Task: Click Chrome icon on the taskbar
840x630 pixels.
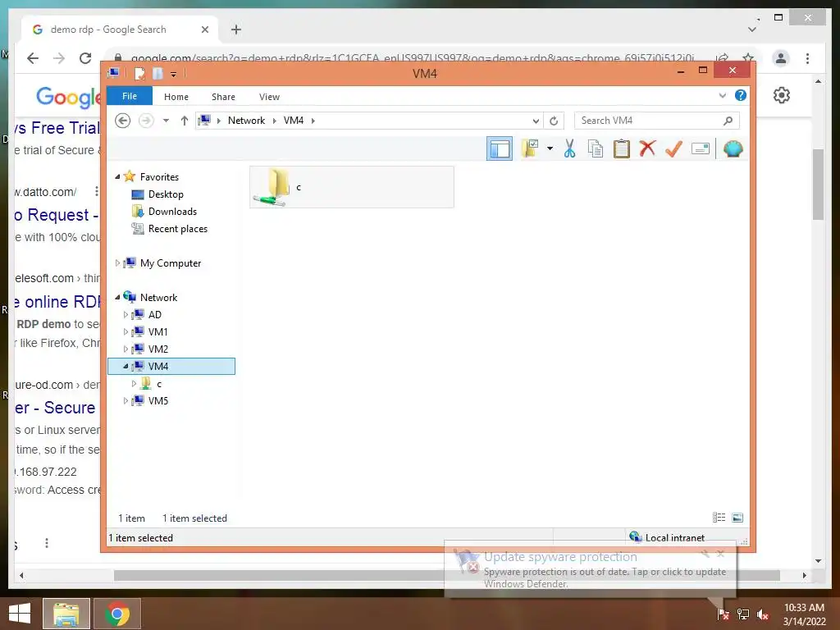Action: 117,614
